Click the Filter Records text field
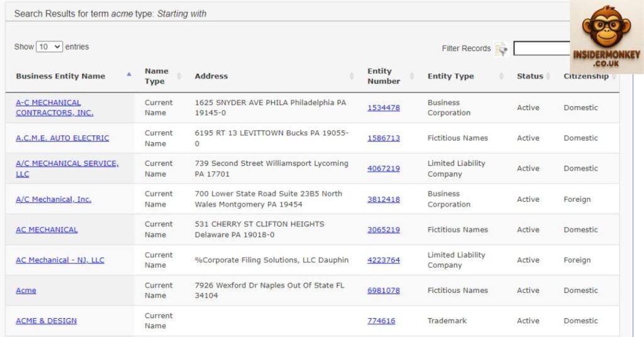This screenshot has height=337, width=644. (x=542, y=48)
